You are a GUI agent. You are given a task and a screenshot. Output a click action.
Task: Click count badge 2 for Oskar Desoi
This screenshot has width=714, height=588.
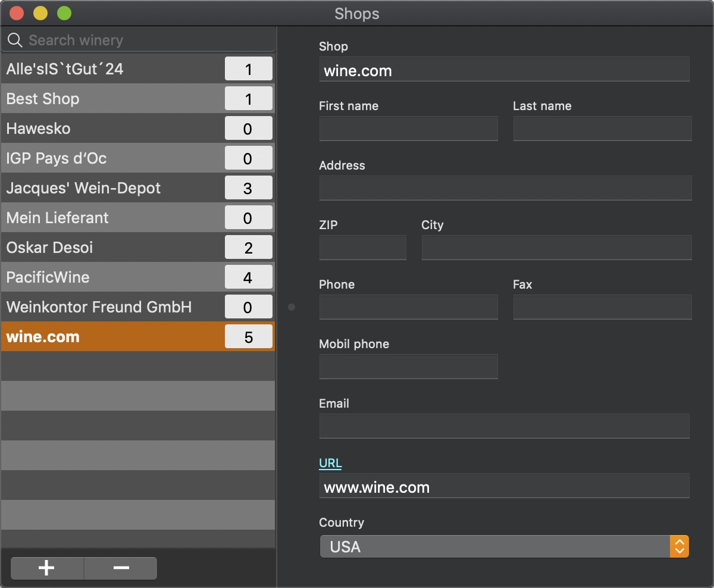(249, 248)
